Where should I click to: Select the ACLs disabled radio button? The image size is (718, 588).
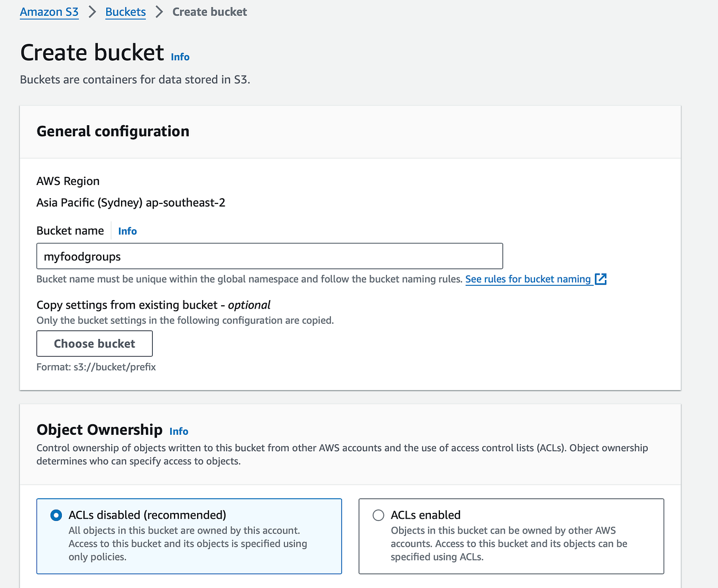point(56,515)
